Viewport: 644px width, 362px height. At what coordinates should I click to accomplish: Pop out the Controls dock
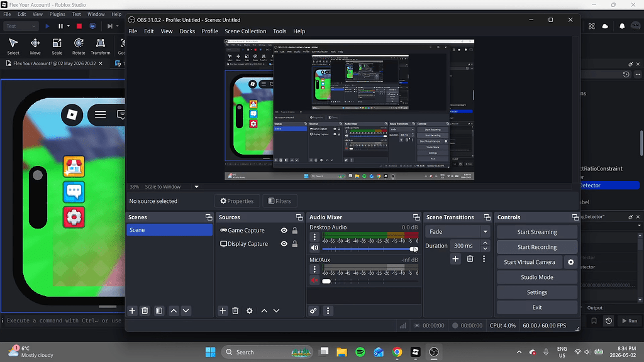tap(575, 217)
